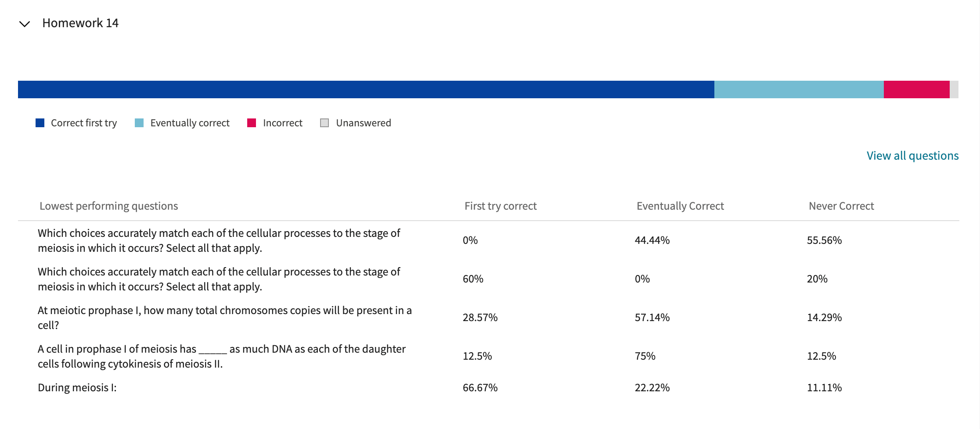The width and height of the screenshot is (980, 429).
Task: Open the question with 0% first try correct
Action: tap(219, 240)
